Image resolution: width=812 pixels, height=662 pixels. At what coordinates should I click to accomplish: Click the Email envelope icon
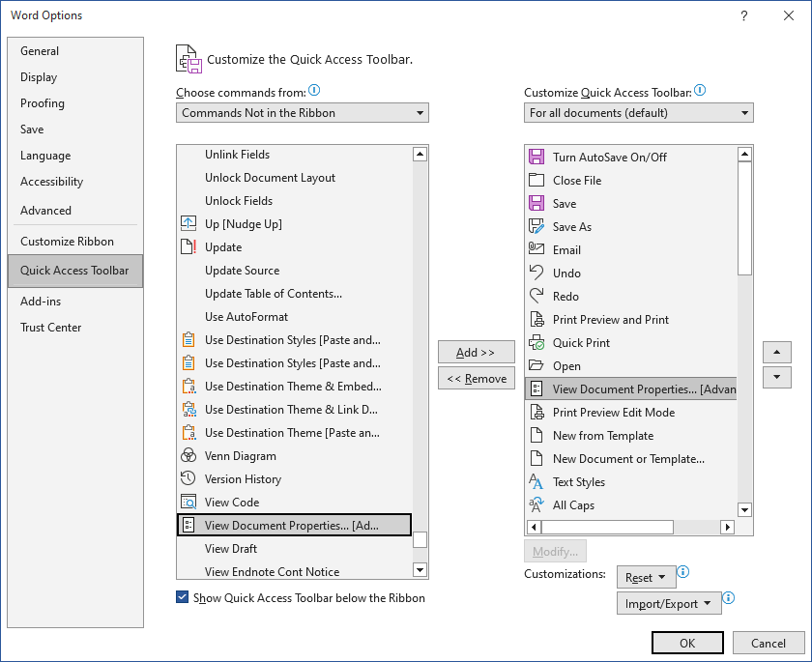pos(536,249)
